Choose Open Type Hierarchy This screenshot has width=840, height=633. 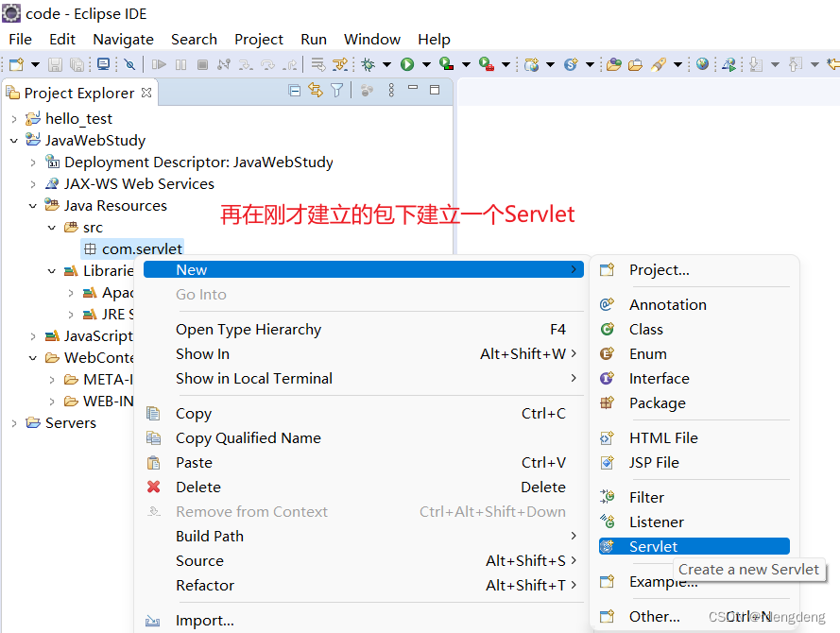364,330
